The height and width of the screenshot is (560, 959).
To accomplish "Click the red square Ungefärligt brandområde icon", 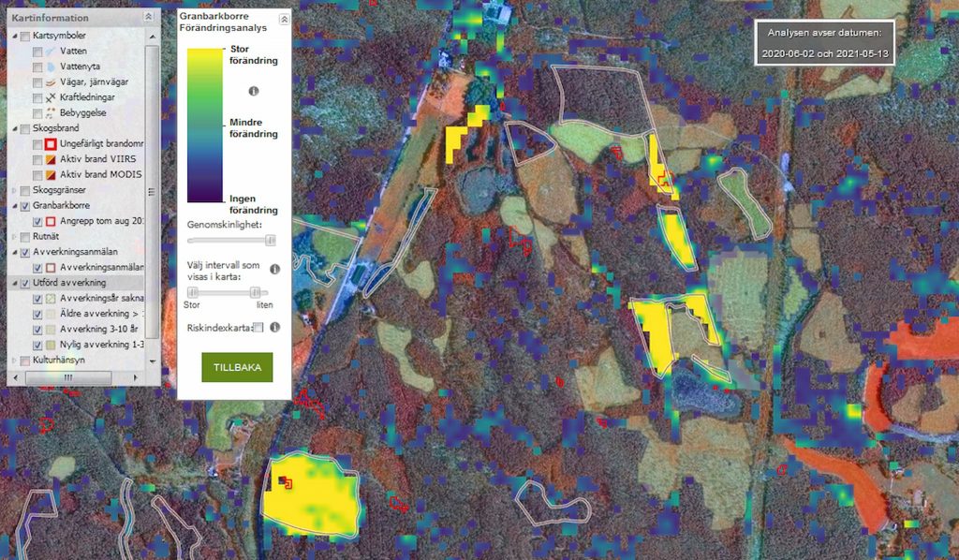I will 51,143.
